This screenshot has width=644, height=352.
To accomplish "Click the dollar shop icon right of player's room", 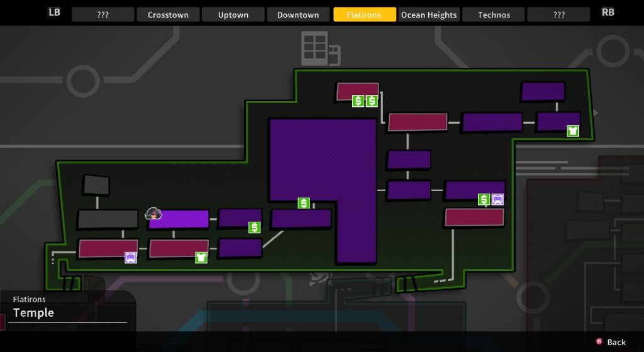I will pos(254,227).
